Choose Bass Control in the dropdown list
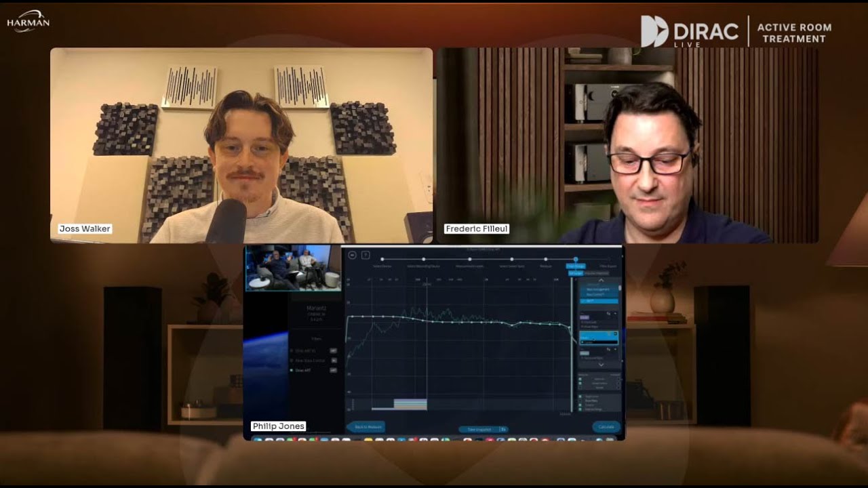This screenshot has width=868, height=488. (x=598, y=294)
